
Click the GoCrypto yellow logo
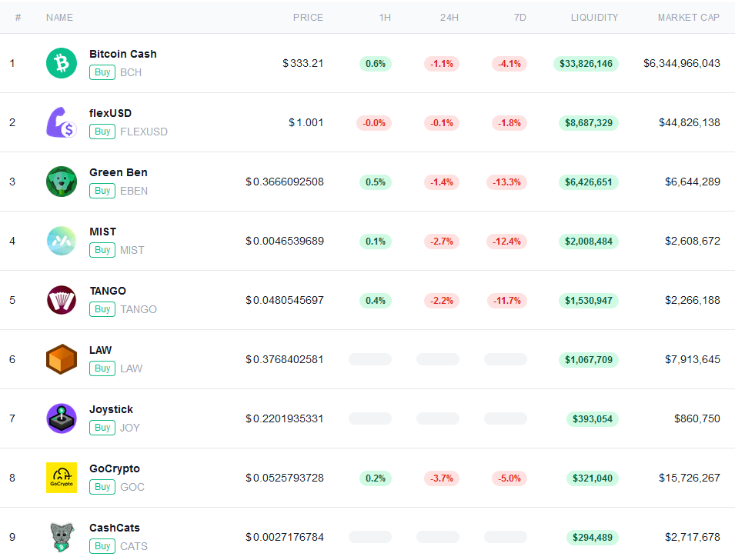coord(62,478)
